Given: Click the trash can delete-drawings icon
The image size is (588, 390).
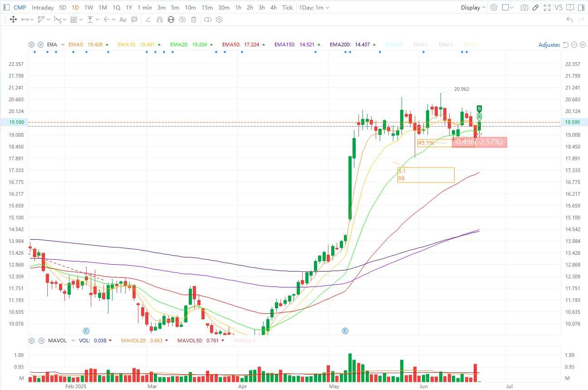Looking at the screenshot, I should (194, 20).
